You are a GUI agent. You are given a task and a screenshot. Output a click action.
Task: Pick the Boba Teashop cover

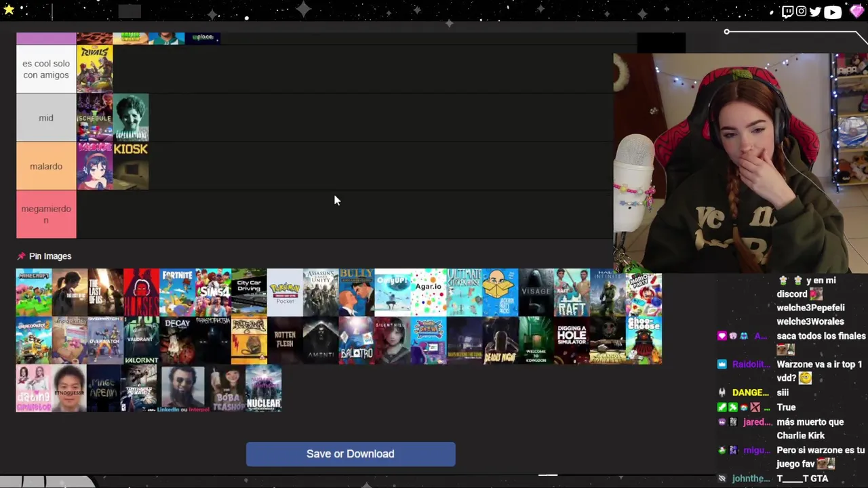(x=226, y=388)
